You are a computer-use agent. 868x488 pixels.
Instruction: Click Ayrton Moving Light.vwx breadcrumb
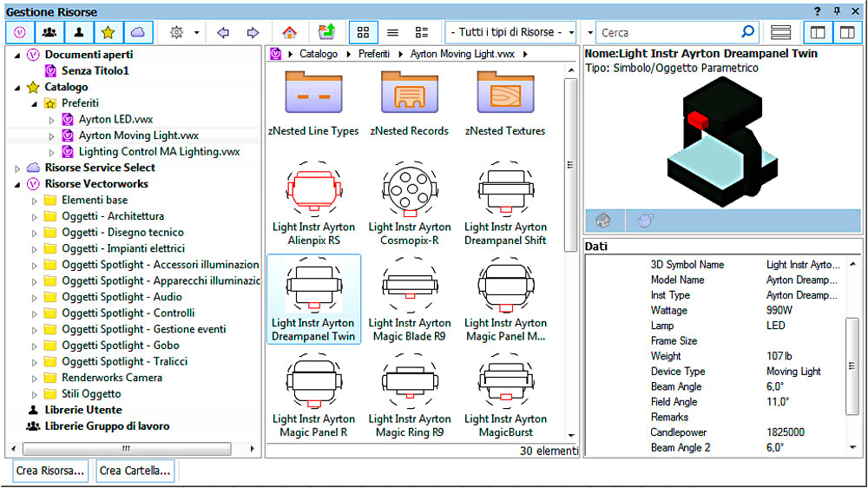coord(463,54)
